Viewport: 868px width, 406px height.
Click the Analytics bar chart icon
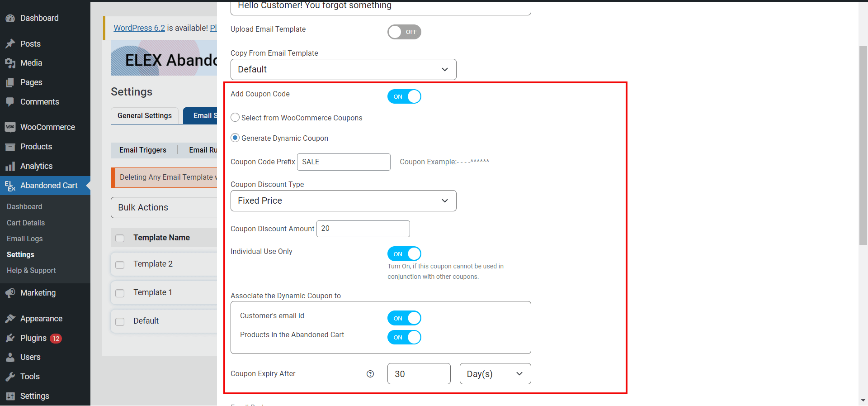(10, 167)
